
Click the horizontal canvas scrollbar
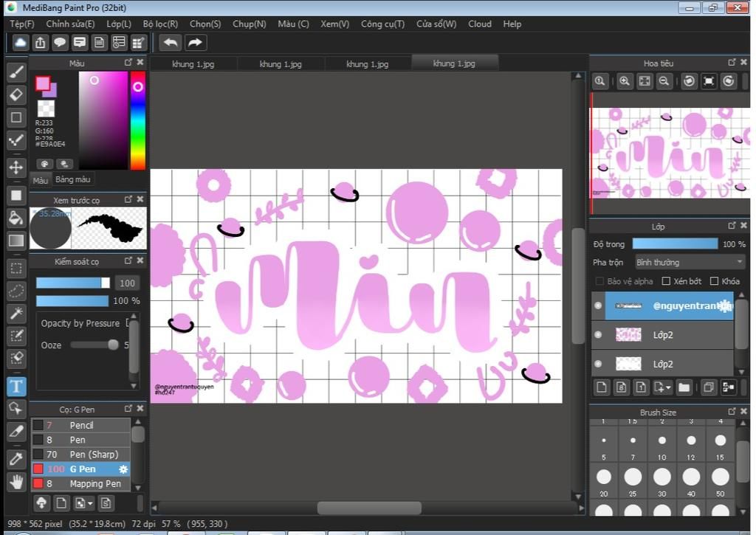point(369,508)
